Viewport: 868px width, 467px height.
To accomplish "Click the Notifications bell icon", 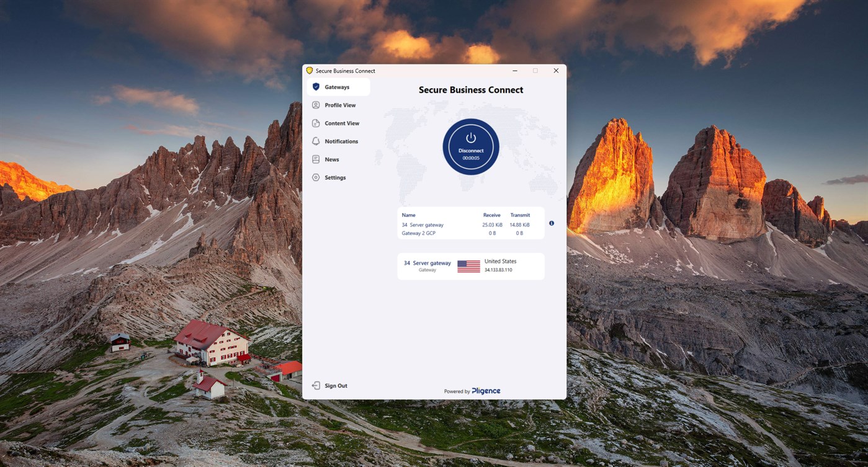I will [316, 141].
